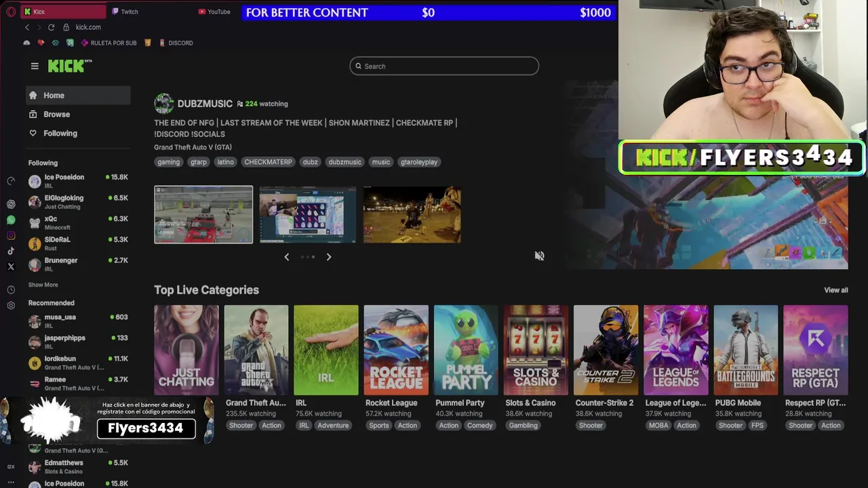Switch to the Kick browser tab
The width and height of the screenshot is (868, 488).
tap(62, 12)
